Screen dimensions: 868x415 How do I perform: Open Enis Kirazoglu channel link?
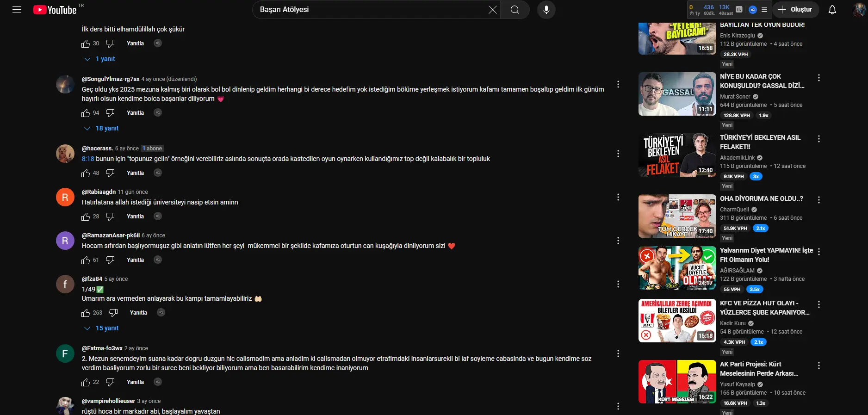tap(738, 36)
